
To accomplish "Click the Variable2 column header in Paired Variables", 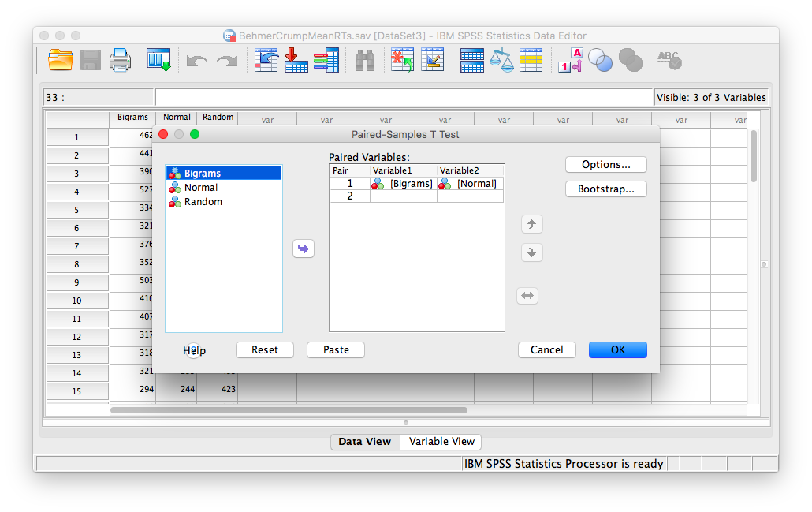I will click(470, 170).
